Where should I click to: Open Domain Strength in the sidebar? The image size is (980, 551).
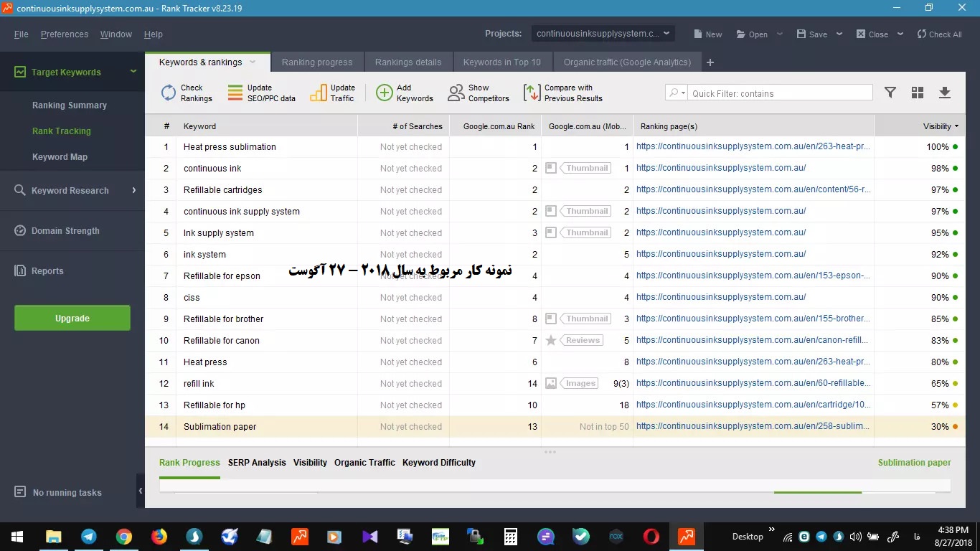click(65, 231)
